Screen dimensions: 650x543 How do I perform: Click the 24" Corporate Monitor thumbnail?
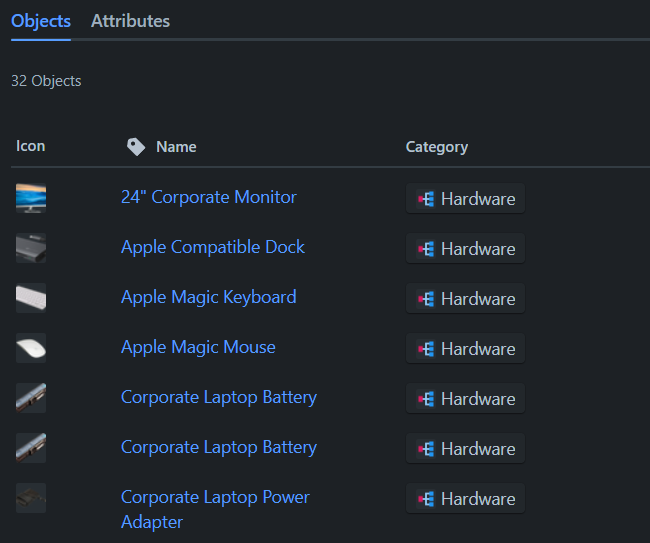[x=31, y=198]
